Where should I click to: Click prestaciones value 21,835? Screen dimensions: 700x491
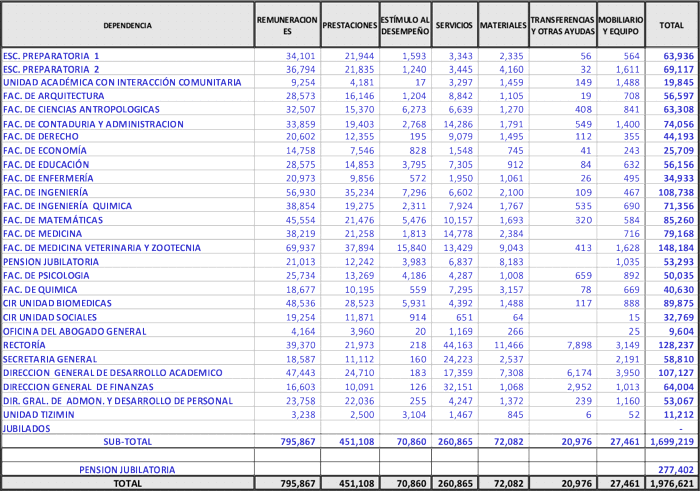(x=359, y=70)
